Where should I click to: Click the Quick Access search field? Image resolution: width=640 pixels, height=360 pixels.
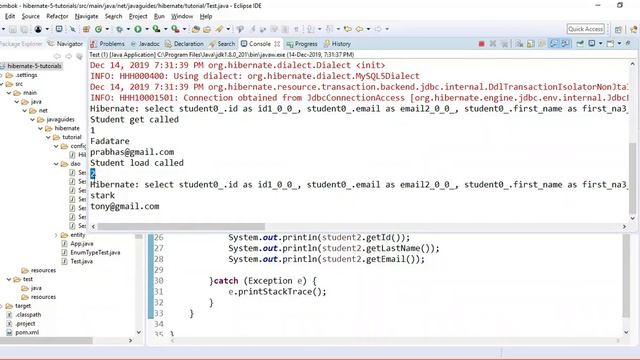(585, 29)
